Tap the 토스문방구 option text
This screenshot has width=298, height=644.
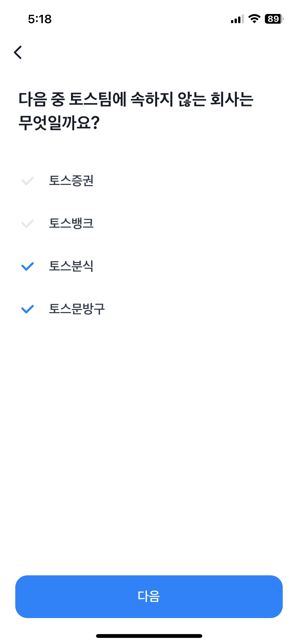tap(77, 309)
